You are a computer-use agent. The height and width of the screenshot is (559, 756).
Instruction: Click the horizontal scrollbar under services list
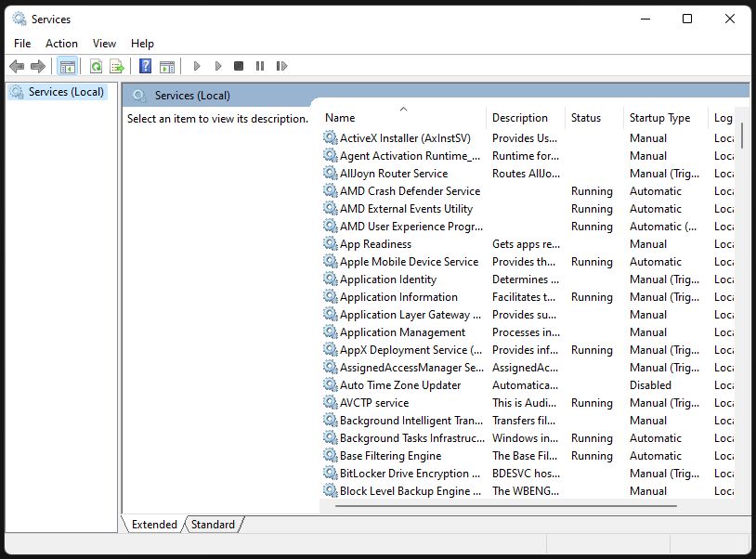pos(506,506)
